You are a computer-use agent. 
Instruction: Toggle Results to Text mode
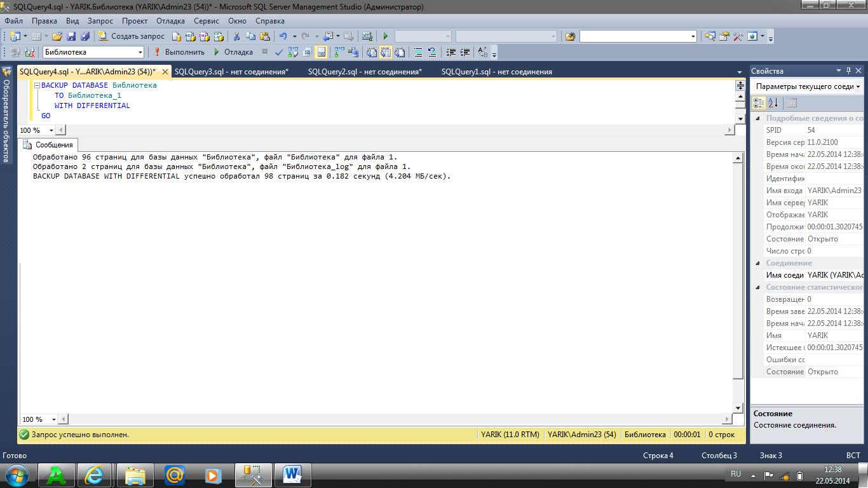(x=370, y=52)
